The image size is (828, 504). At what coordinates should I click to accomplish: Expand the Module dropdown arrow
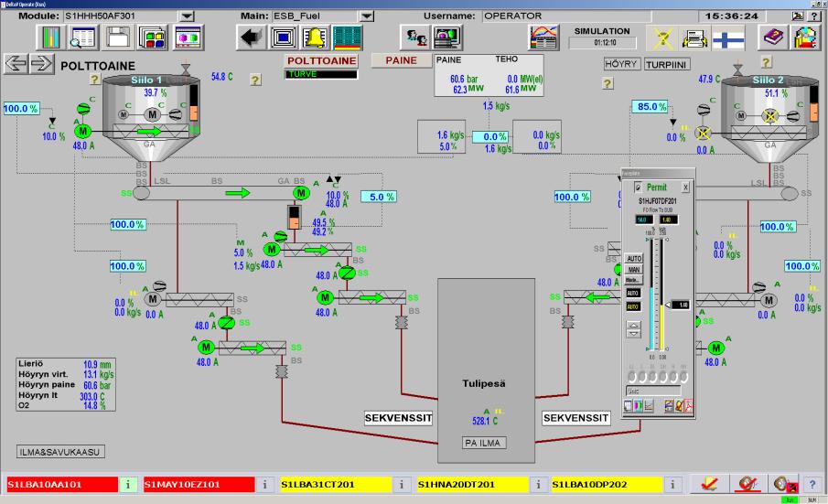[x=187, y=16]
